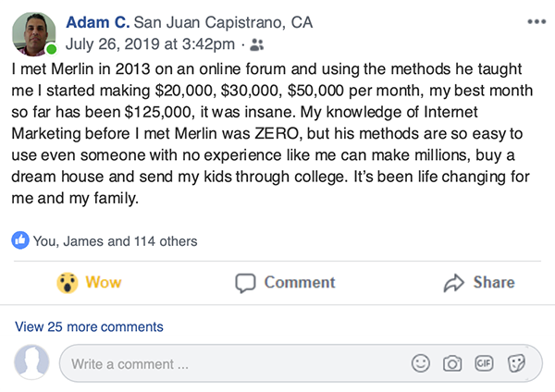Open the GIF picker icon
This screenshot has width=555, height=392.
pyautogui.click(x=484, y=363)
